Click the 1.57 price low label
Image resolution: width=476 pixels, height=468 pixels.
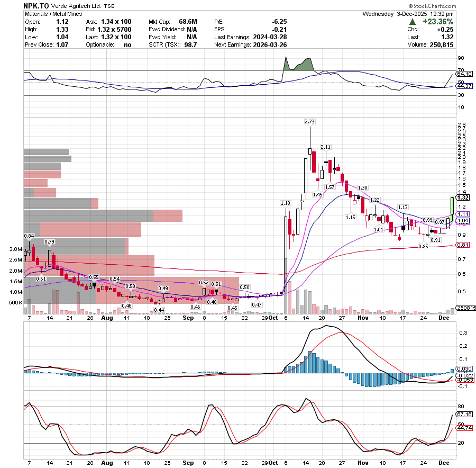pyautogui.click(x=329, y=187)
